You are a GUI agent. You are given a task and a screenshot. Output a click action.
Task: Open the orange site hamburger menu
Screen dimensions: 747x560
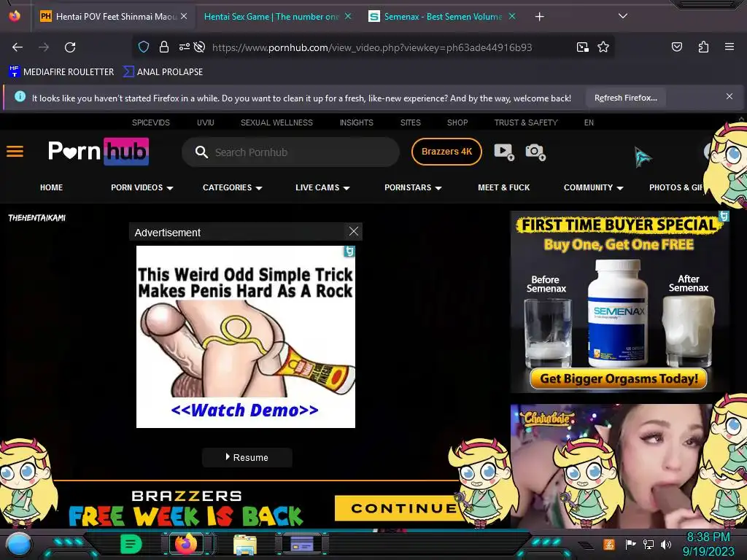coord(15,152)
